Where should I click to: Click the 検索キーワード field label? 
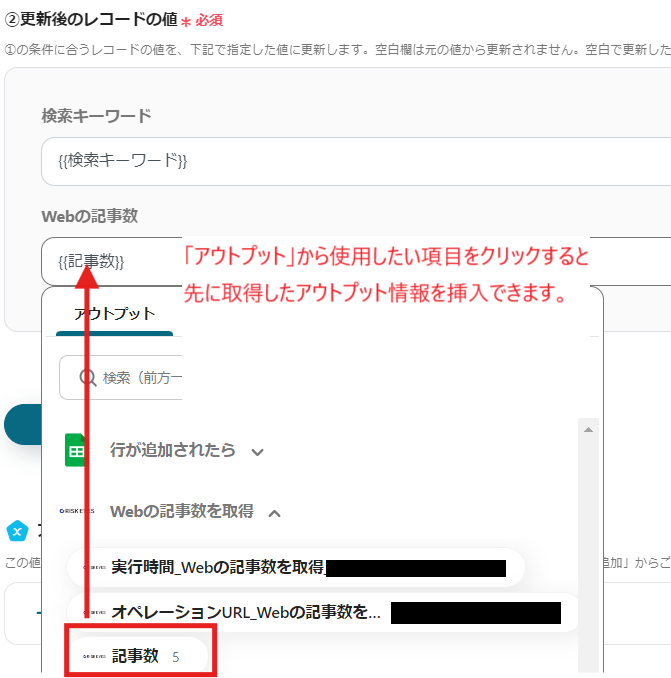(x=96, y=116)
